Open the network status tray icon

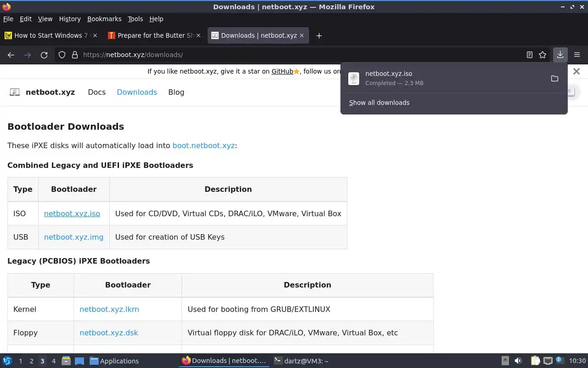point(548,361)
